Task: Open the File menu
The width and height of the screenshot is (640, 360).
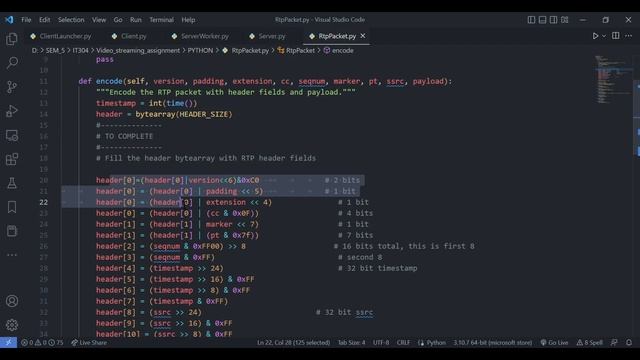Action: [x=26, y=20]
